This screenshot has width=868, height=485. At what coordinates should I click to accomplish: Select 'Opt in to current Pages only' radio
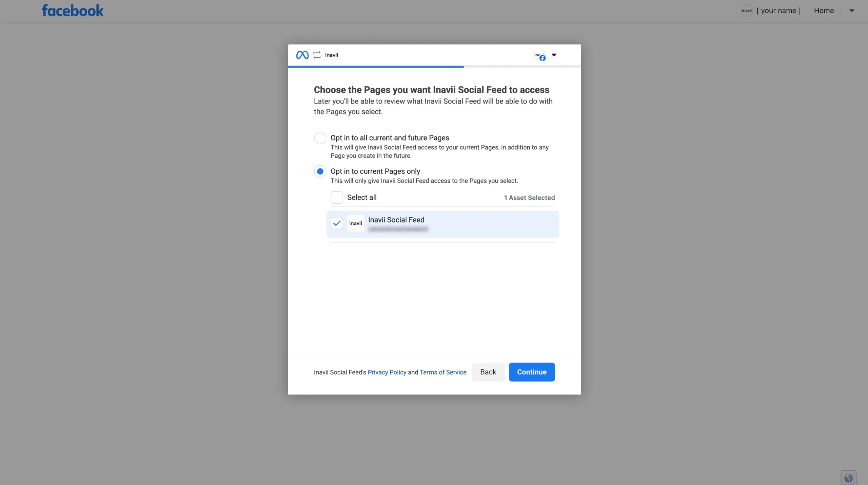click(320, 171)
